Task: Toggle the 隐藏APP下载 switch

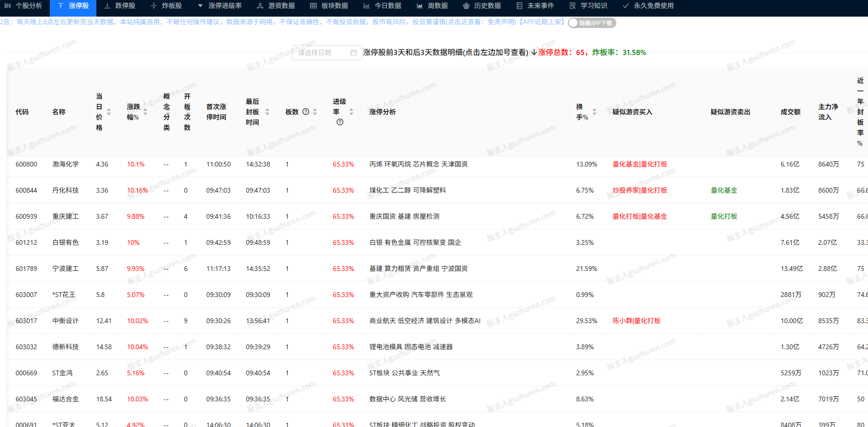Action: tap(592, 23)
